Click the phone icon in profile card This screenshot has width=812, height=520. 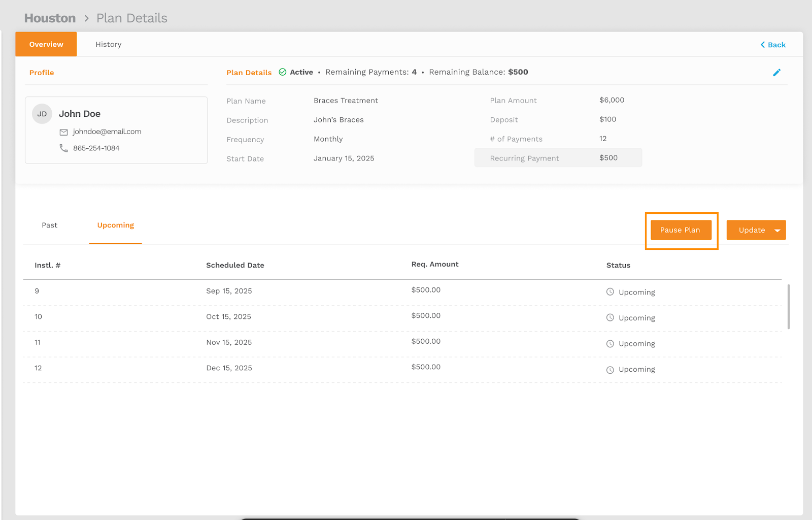point(63,148)
